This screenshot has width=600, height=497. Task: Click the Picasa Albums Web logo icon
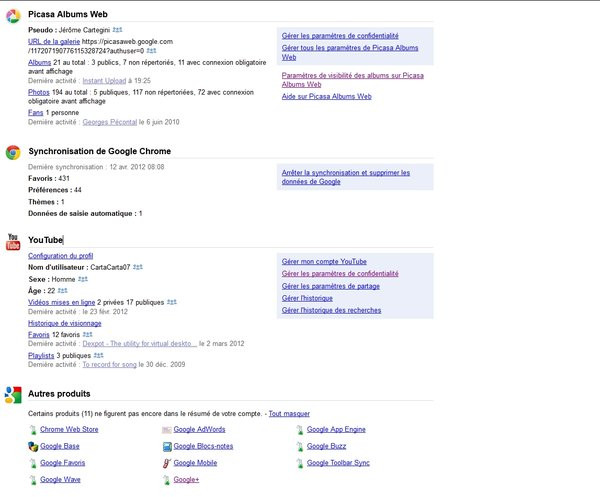(x=13, y=16)
